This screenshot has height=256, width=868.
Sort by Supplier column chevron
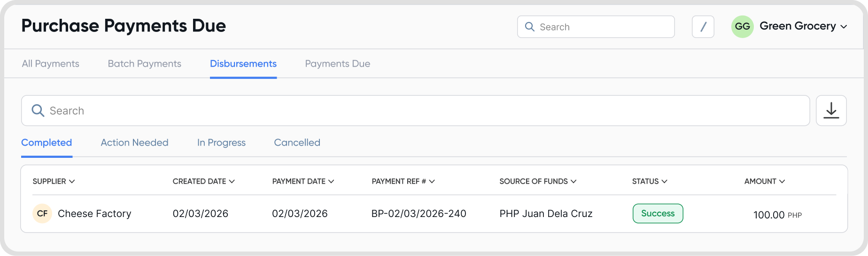click(72, 181)
